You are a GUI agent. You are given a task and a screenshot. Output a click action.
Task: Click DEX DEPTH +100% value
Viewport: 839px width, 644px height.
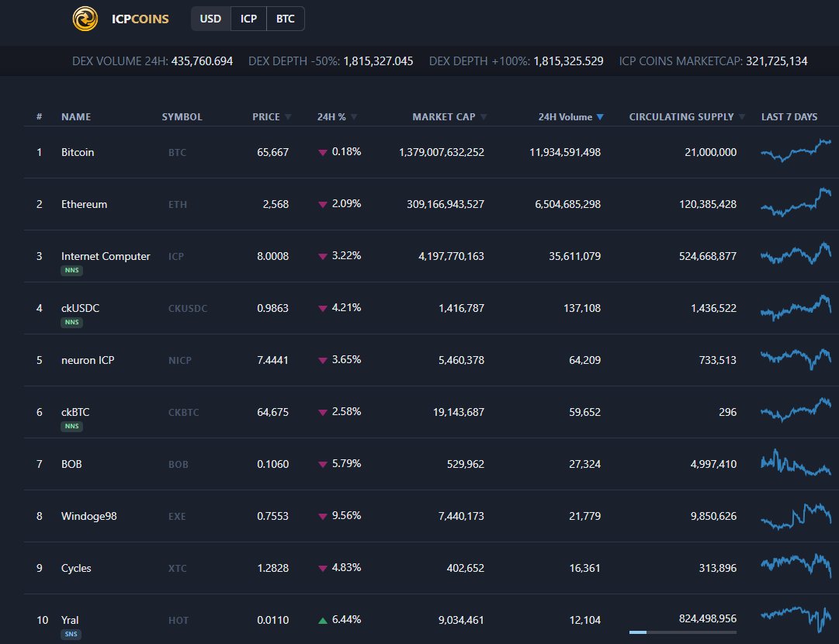click(x=568, y=61)
